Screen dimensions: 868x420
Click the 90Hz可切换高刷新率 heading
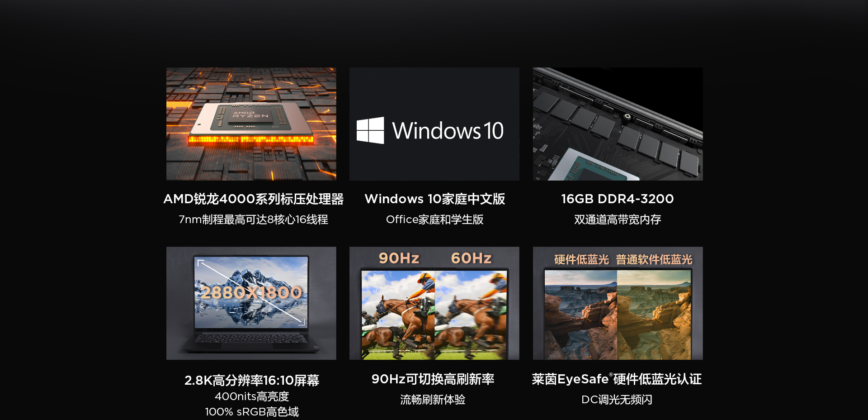pos(433,379)
